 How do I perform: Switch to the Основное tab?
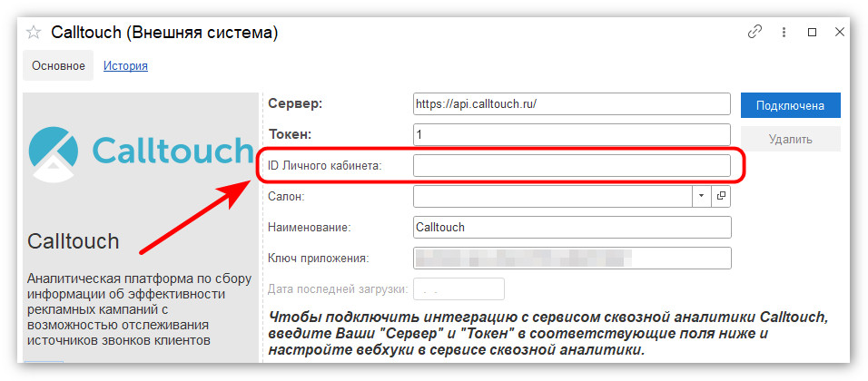pos(58,66)
